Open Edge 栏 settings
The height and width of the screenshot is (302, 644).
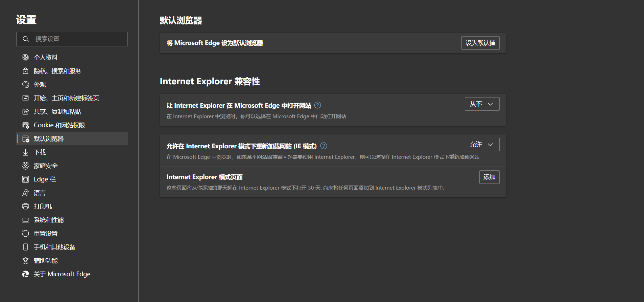[x=72, y=179]
